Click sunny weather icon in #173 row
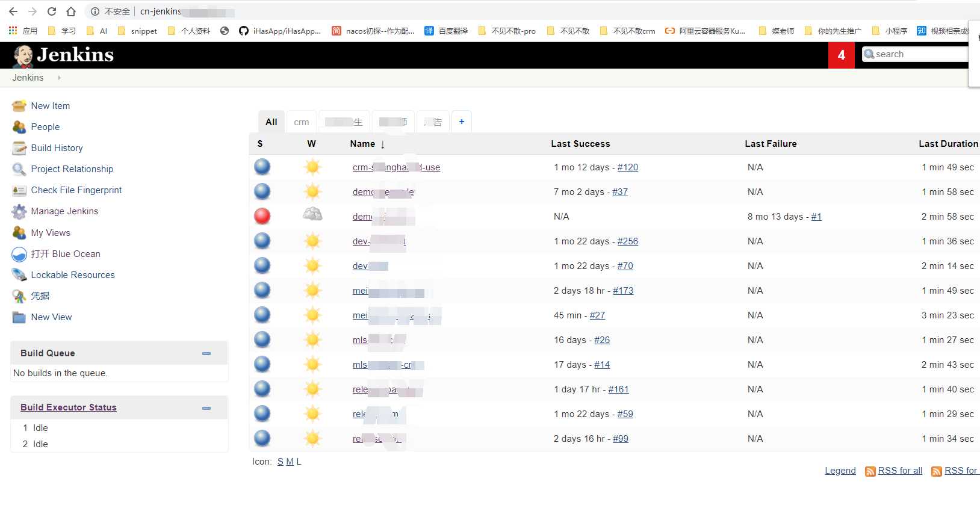This screenshot has height=520, width=980. (x=312, y=291)
